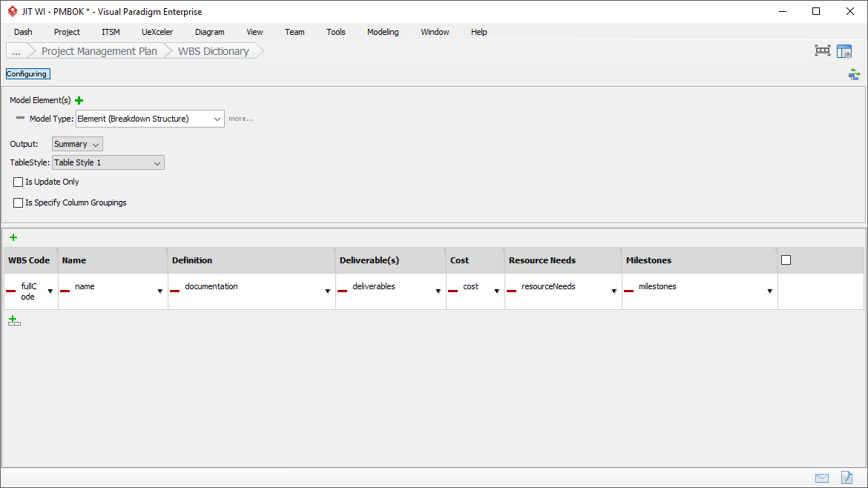Open the View menu
This screenshot has height=488, width=868.
pos(254,32)
